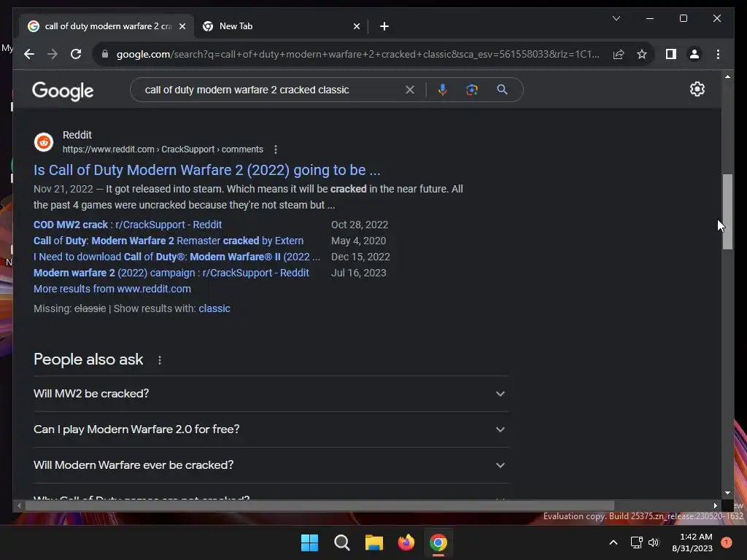Image resolution: width=747 pixels, height=560 pixels.
Task: Click the Reddit favicon beside result
Action: 44,142
